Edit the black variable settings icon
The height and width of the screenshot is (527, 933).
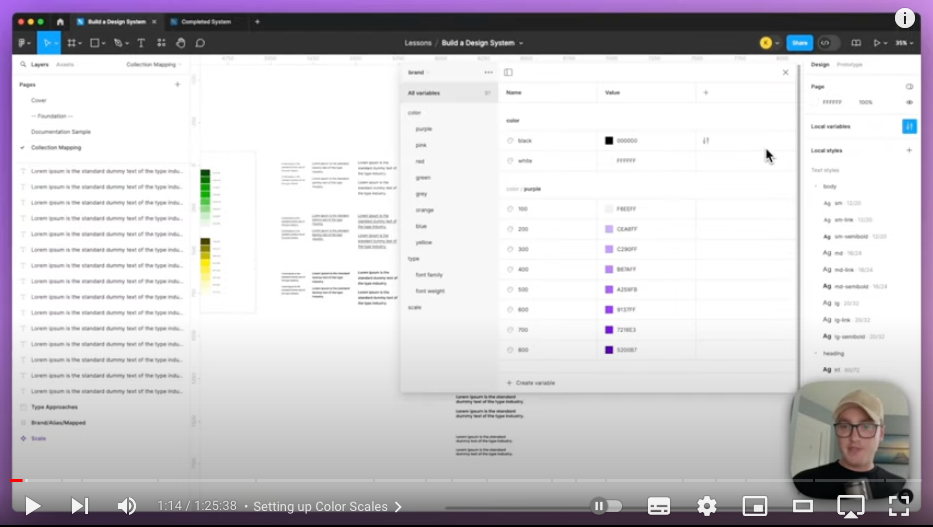coord(706,141)
